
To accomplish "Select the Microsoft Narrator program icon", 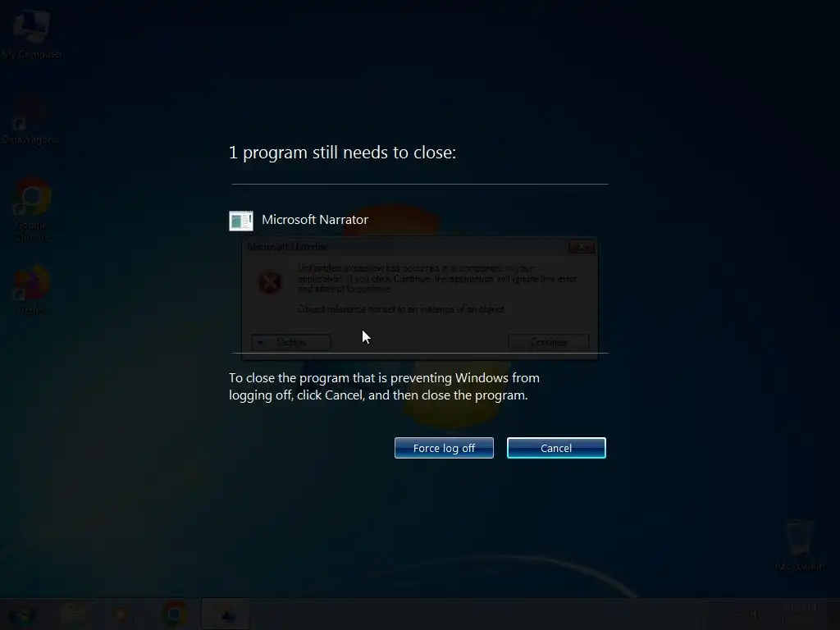I will click(x=241, y=220).
